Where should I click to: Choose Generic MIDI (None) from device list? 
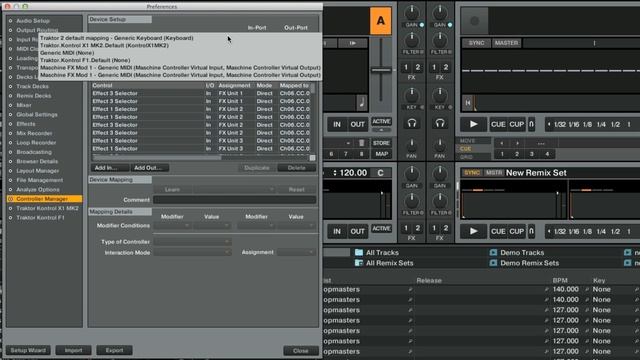pos(67,53)
